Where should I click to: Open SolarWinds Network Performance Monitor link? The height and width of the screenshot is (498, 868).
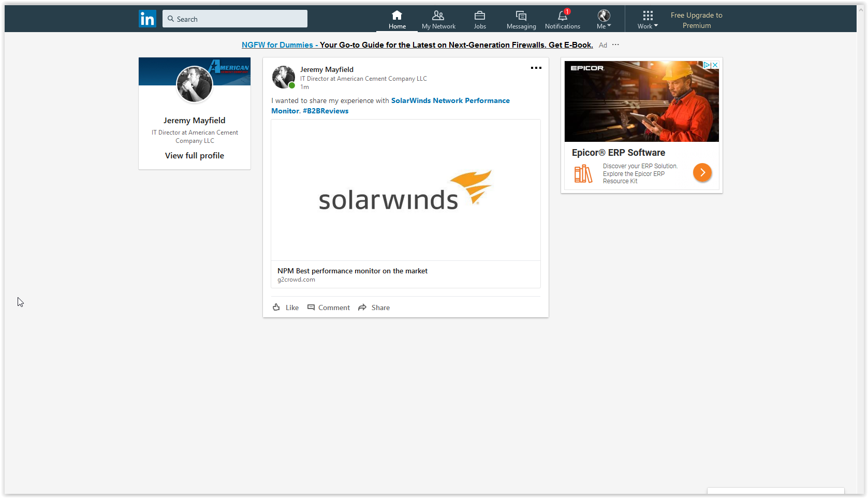pyautogui.click(x=390, y=106)
